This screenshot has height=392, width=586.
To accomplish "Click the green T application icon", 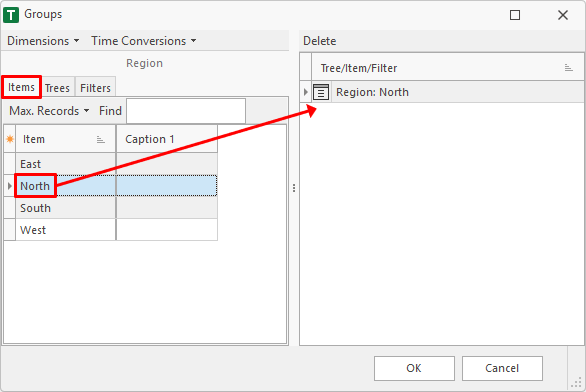I will [11, 15].
